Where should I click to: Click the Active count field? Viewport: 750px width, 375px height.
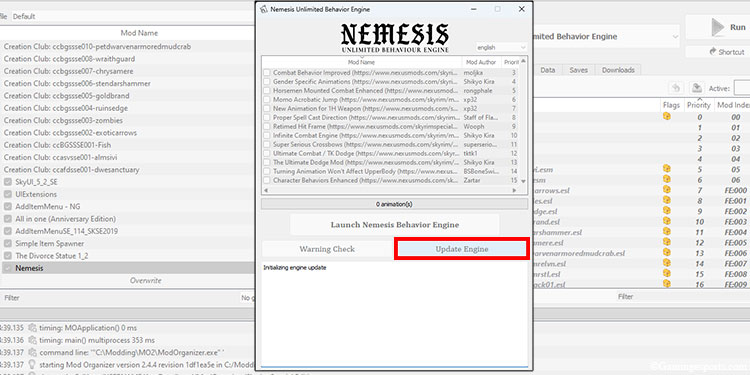742,88
